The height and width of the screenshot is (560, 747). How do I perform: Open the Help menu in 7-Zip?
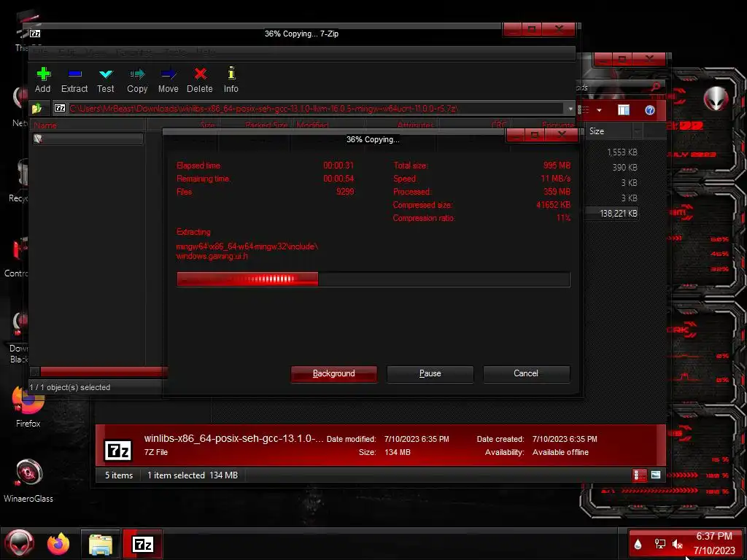206,52
